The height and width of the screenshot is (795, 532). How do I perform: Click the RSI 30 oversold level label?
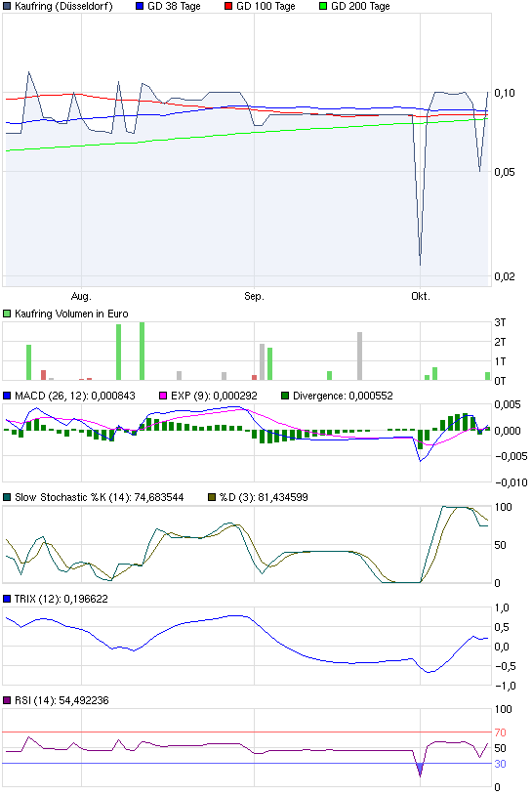500,764
